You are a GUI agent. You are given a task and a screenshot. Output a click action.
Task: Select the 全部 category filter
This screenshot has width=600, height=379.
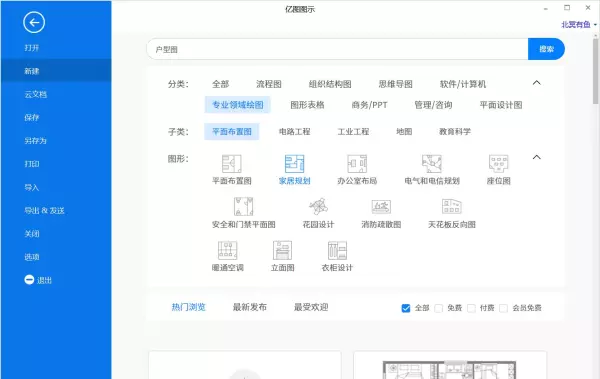pos(220,84)
